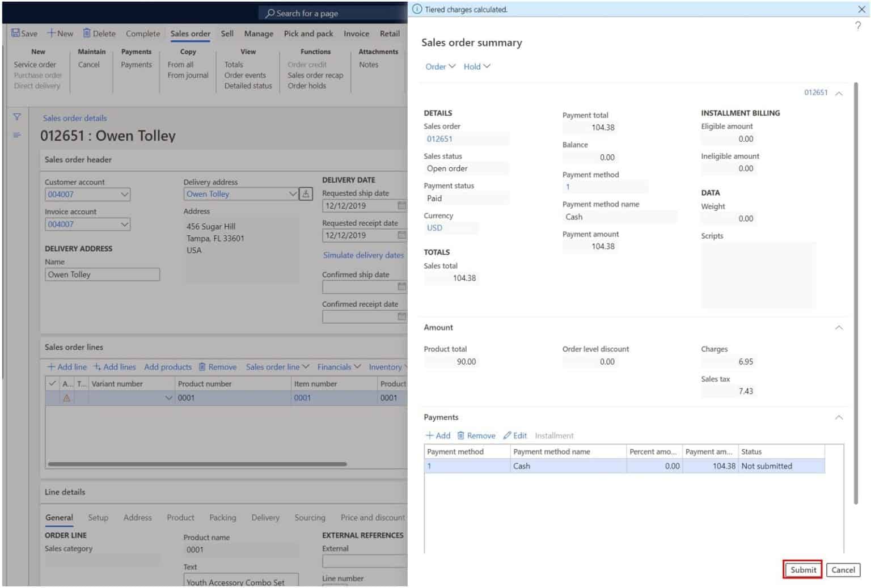Open the Sales order line dropdown
The width and height of the screenshot is (871, 588).
[x=278, y=367]
